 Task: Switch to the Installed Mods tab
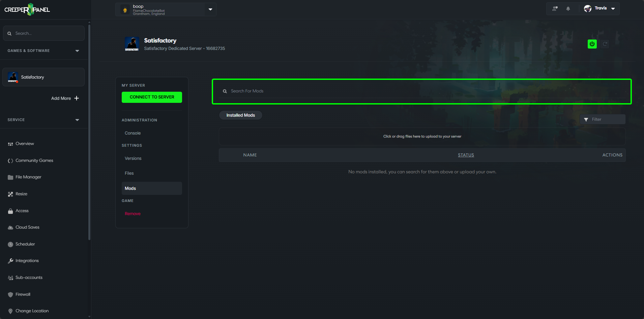[241, 115]
